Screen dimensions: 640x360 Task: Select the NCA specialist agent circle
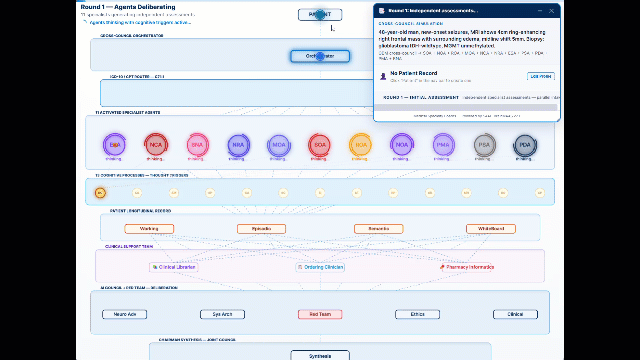(156, 145)
